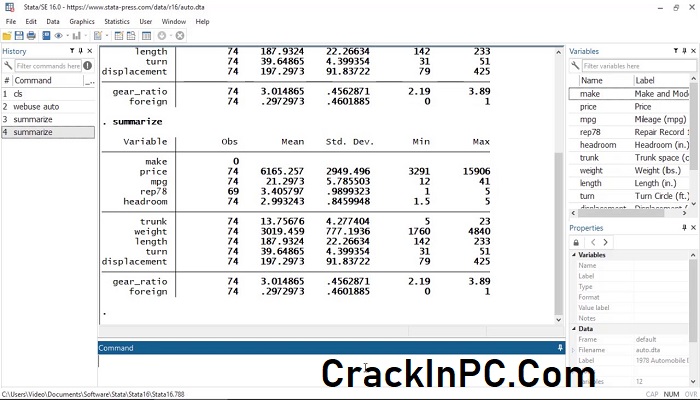700x400 pixels.
Task: Pin the History panel
Action: pos(81,51)
